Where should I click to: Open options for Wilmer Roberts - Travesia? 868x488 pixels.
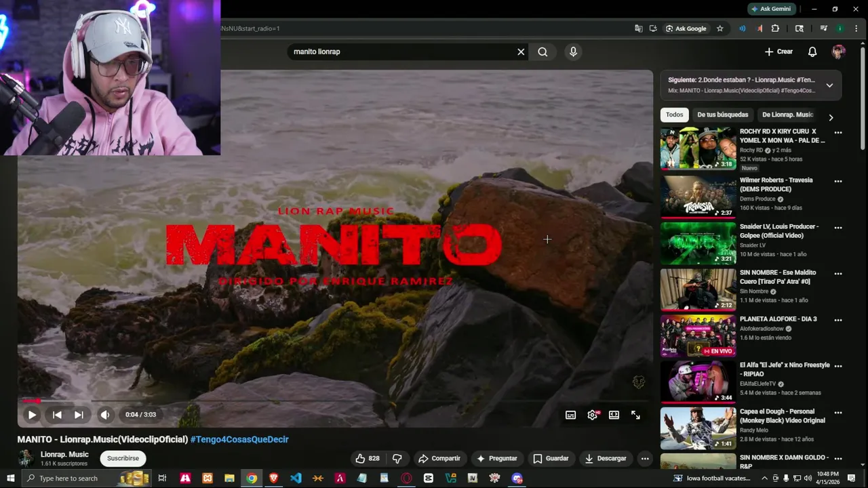click(838, 182)
